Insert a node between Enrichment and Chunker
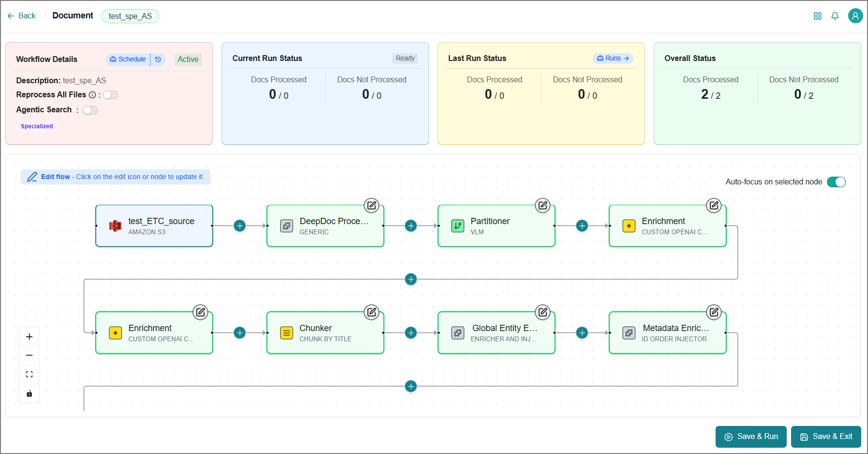Screen dimensions: 868x454 pyautogui.click(x=239, y=333)
